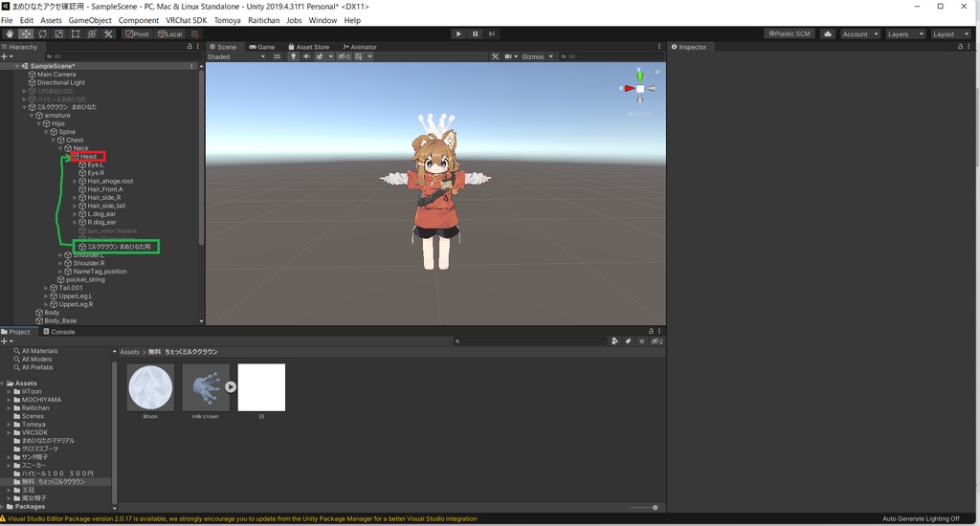
Task: Click the Play button
Action: click(x=458, y=33)
